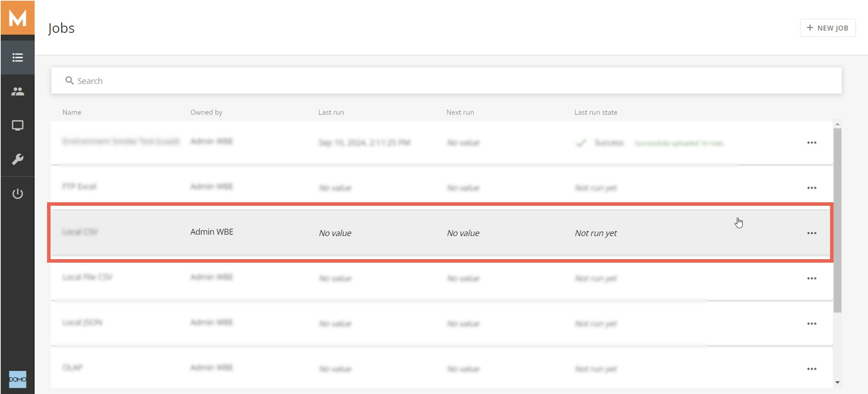Focus the Search input field

pyautogui.click(x=446, y=81)
